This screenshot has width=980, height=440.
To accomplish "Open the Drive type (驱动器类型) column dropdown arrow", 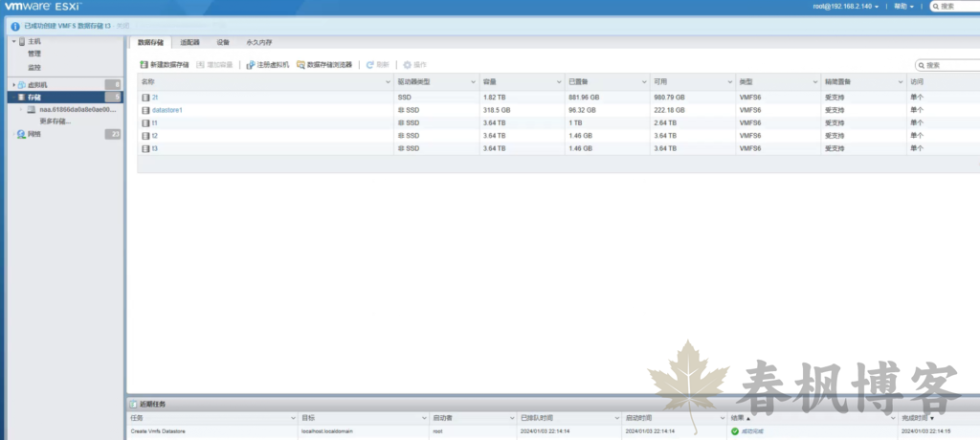I will (x=473, y=82).
